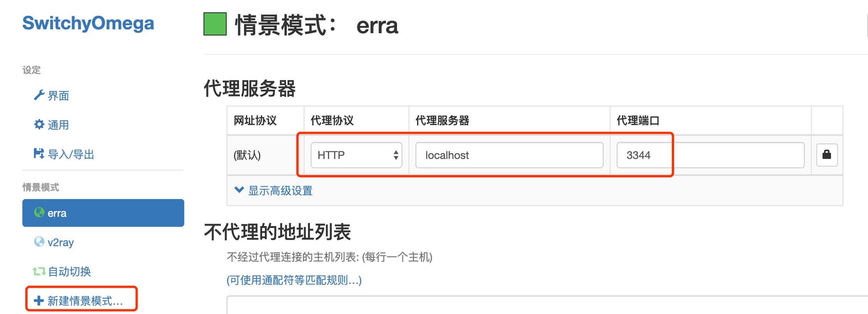
Task: Open the 导入/导出 settings page
Action: (71, 154)
